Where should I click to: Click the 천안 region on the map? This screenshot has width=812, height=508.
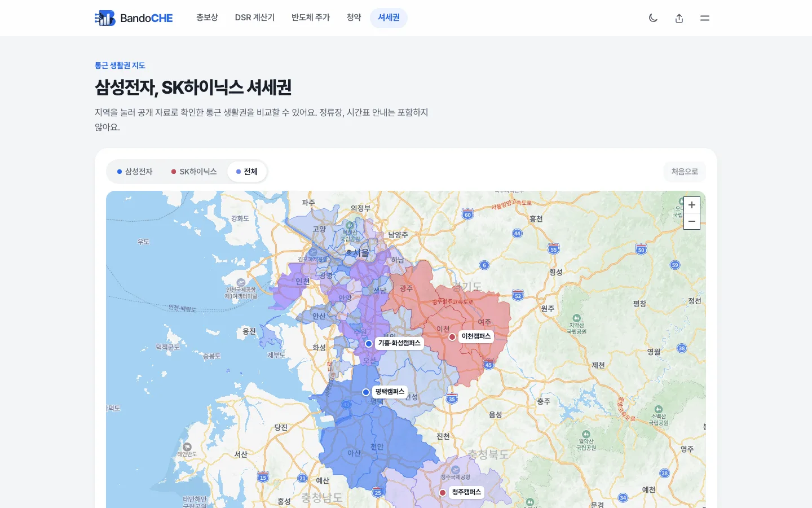click(x=377, y=446)
